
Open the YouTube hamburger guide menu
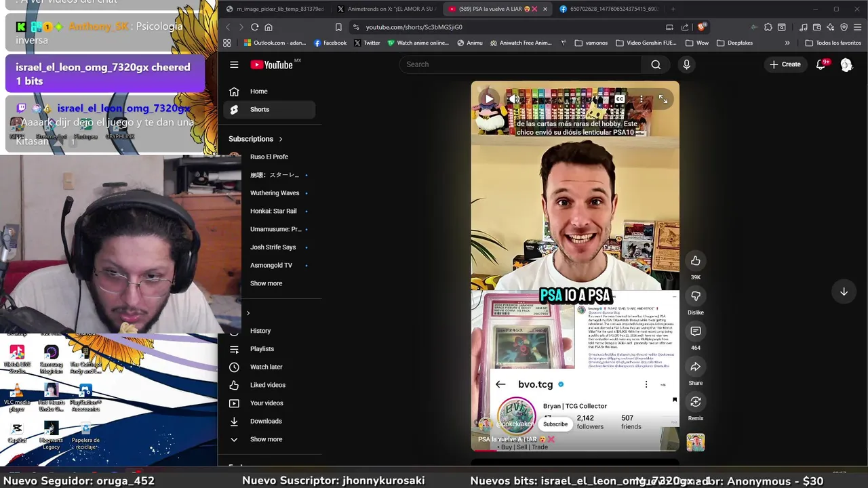(234, 64)
